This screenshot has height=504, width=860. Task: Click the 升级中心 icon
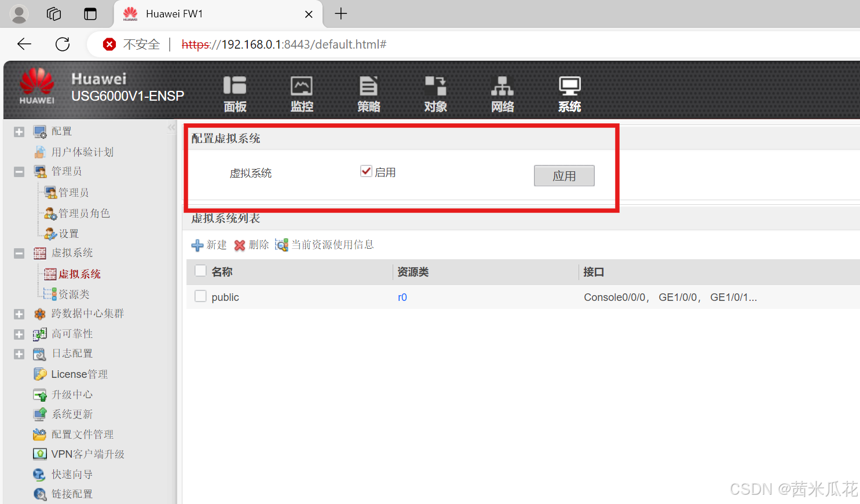point(40,395)
